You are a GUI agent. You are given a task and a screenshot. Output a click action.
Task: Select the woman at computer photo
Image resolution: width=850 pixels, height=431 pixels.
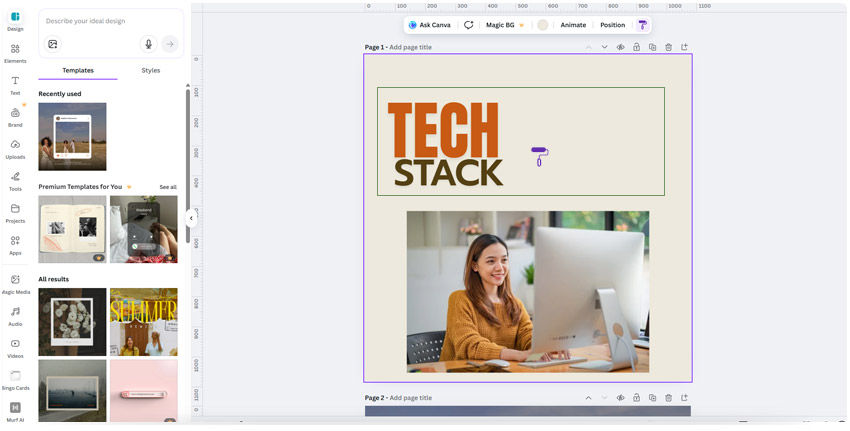[x=528, y=292]
